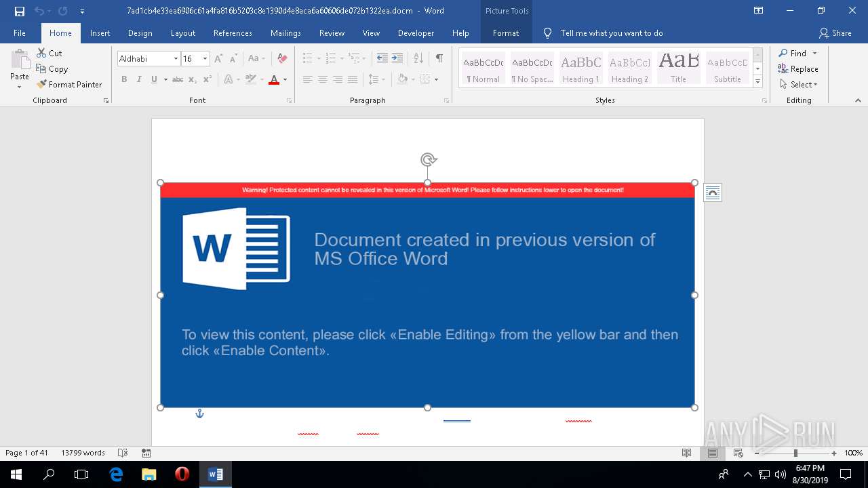This screenshot has height=488, width=868.
Task: Expand the underline style dropdown arrow
Action: click(165, 80)
